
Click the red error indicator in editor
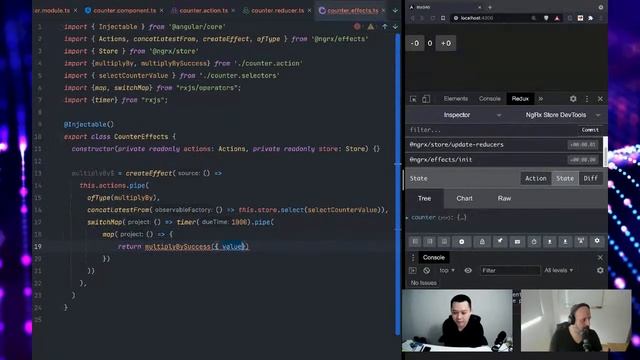coord(357,27)
